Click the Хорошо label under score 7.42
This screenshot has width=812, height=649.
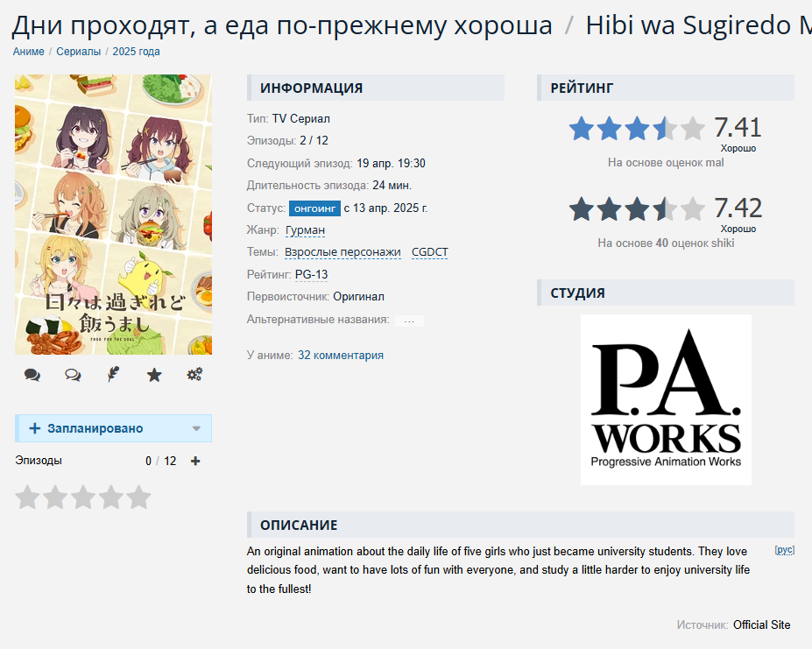(738, 229)
